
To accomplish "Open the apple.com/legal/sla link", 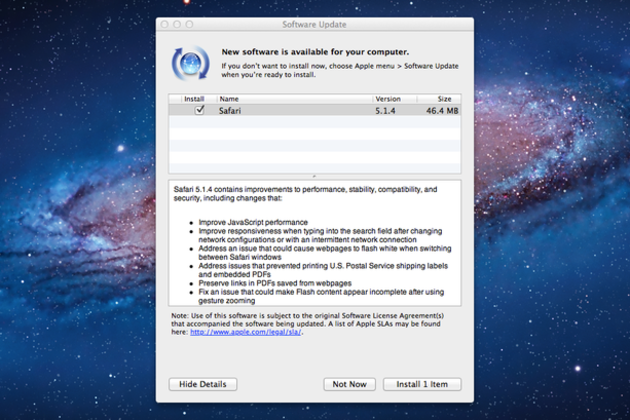I will (245, 332).
